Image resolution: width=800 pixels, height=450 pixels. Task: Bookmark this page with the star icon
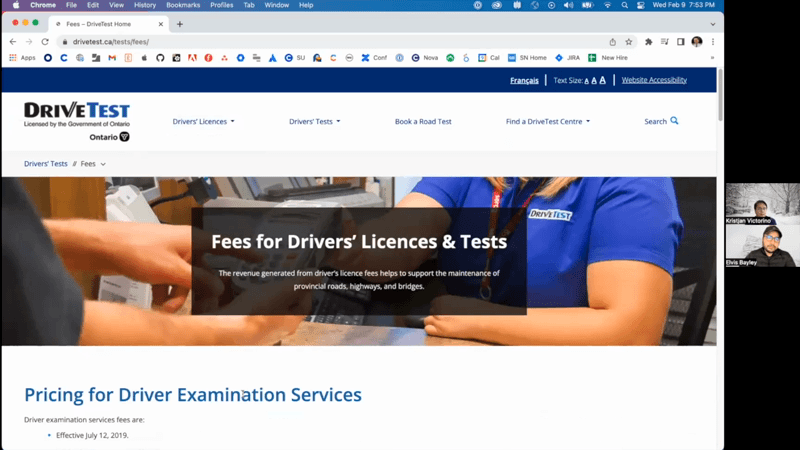click(x=629, y=42)
